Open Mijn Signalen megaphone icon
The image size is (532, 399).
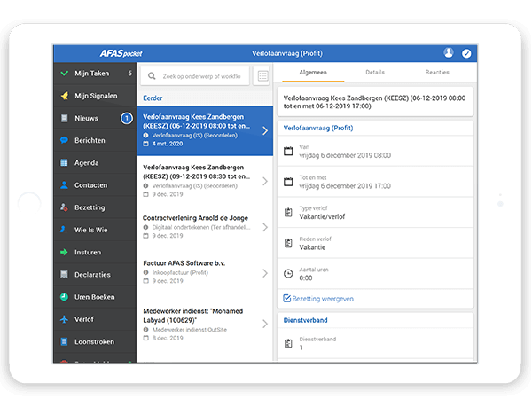coord(65,96)
